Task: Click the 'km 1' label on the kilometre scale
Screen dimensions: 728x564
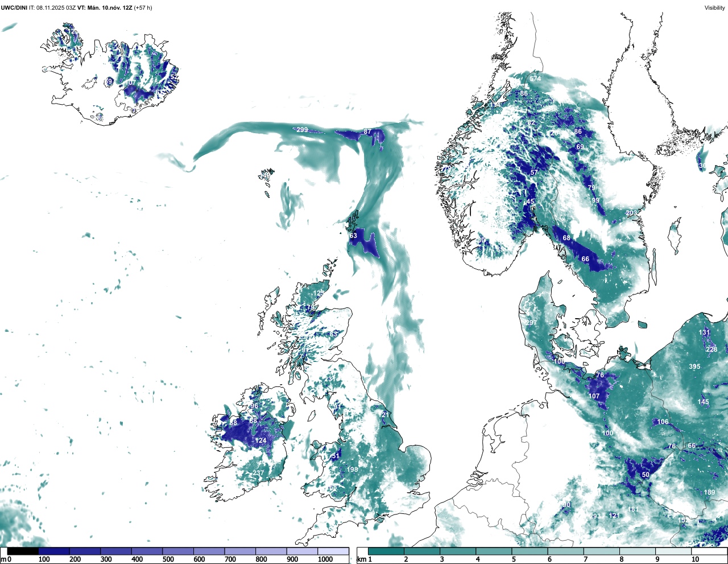Action: 364,559
